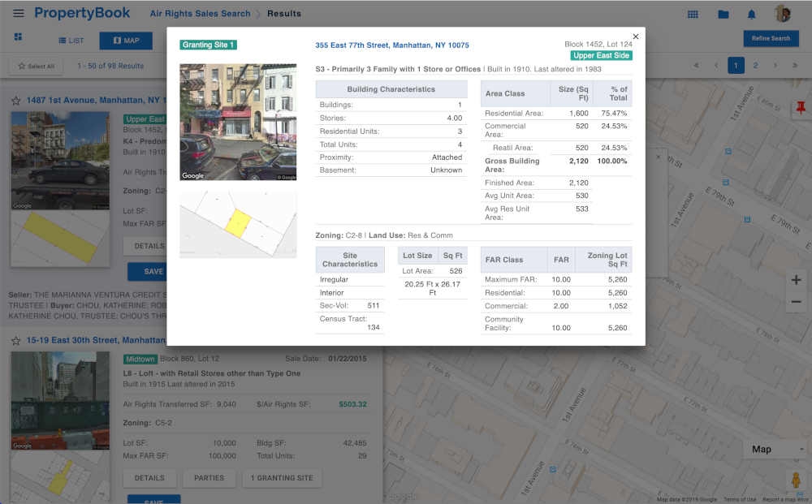Open 355 East 77th Street address link

[x=392, y=45]
